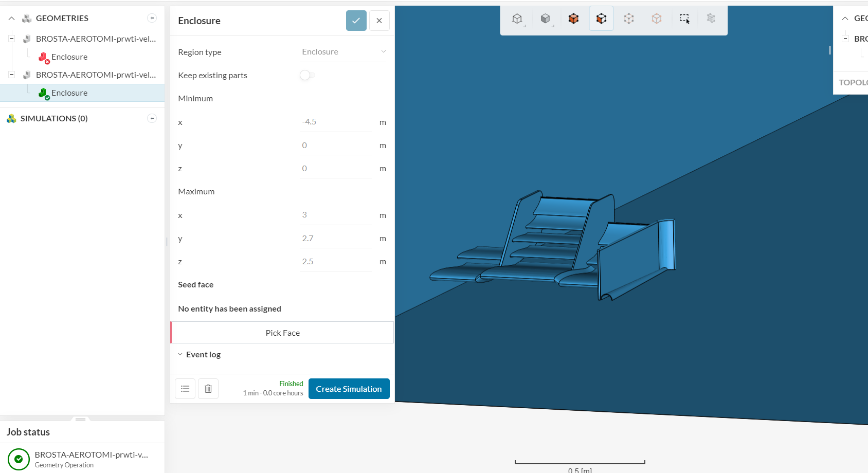Switch to the TOPOLOGY tab at right
Viewport: 868px width, 473px height.
(x=853, y=82)
